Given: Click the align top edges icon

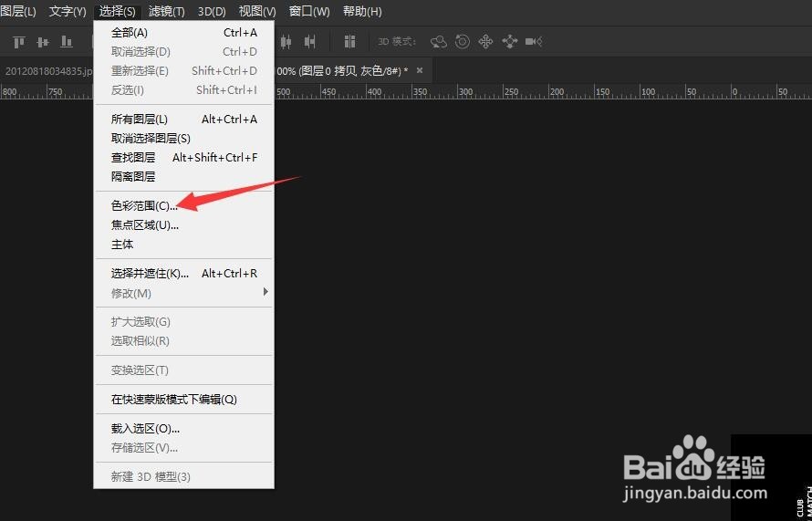Looking at the screenshot, I should pos(19,41).
